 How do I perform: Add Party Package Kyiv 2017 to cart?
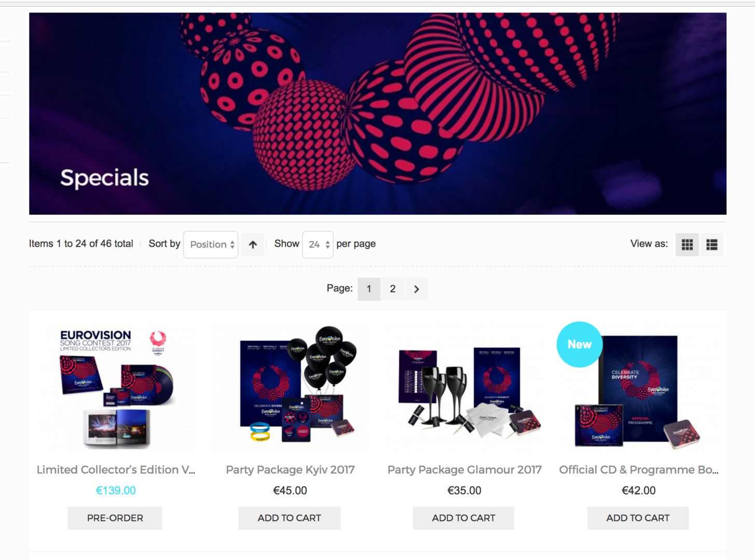(290, 518)
